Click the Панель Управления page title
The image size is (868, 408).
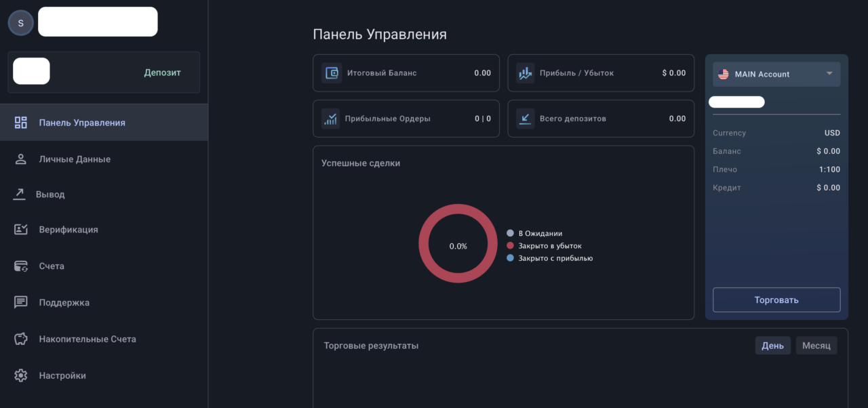click(380, 35)
